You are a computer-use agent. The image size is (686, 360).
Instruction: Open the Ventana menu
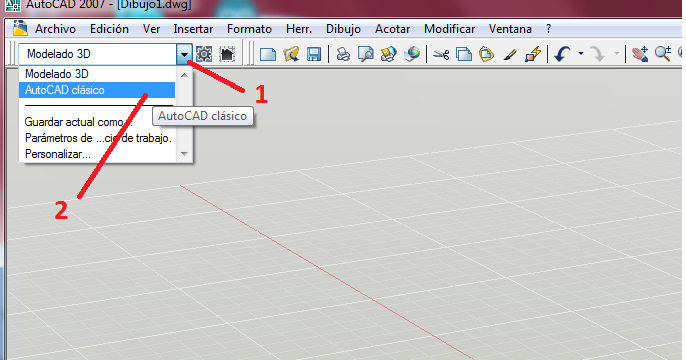510,29
